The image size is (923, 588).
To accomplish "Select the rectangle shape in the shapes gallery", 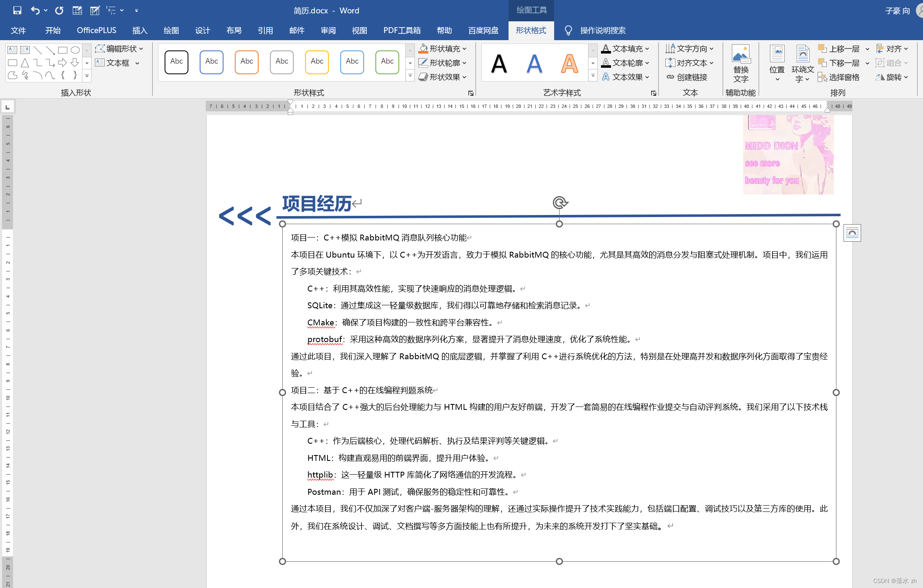I will click(x=63, y=50).
